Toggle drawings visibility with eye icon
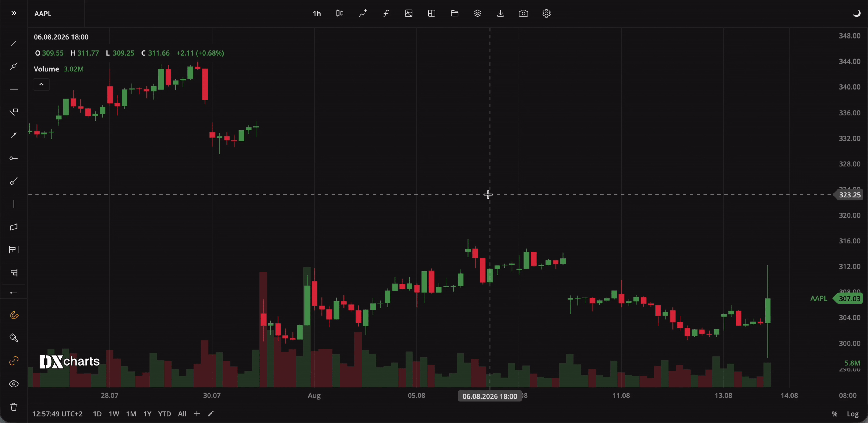 tap(14, 384)
